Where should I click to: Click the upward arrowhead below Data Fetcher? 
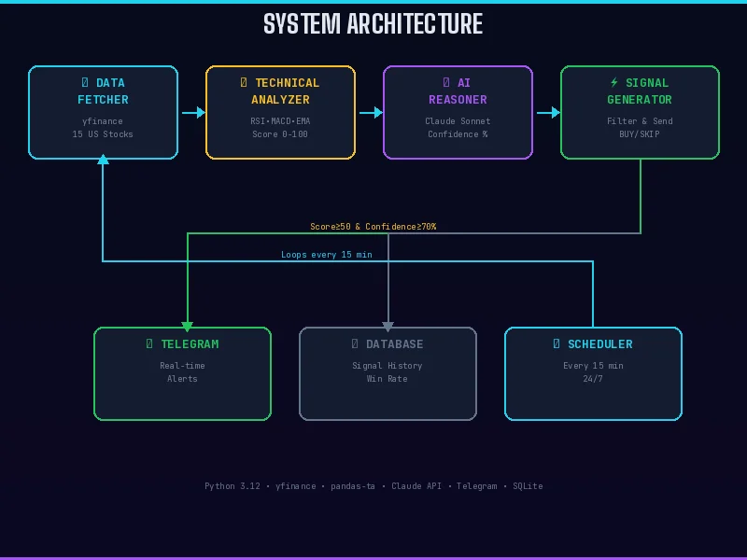click(x=103, y=160)
